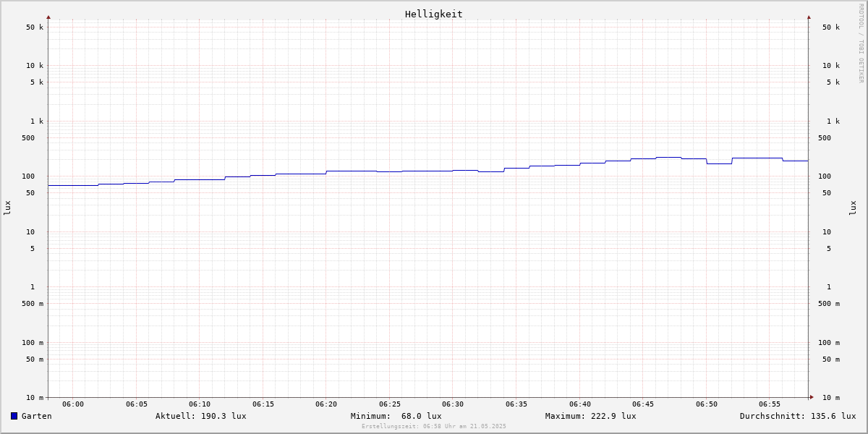Select the "50 m" label on right axis
This screenshot has height=434, width=868.
point(831,359)
